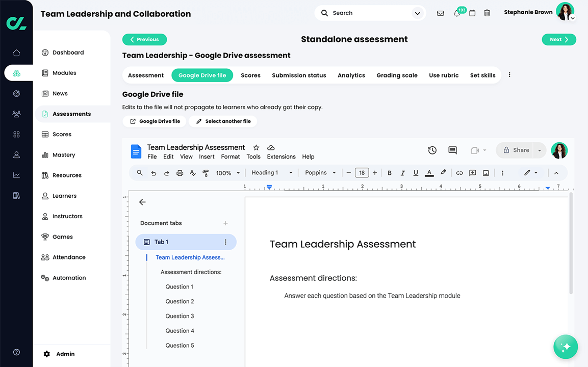Go to the Next assessment page
This screenshot has width=588, height=367.
click(x=559, y=39)
